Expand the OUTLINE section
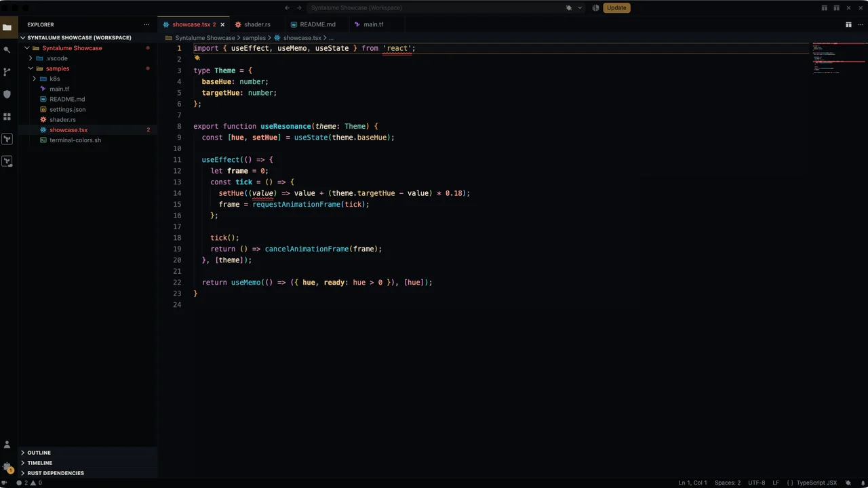The height and width of the screenshot is (488, 868). click(x=88, y=453)
